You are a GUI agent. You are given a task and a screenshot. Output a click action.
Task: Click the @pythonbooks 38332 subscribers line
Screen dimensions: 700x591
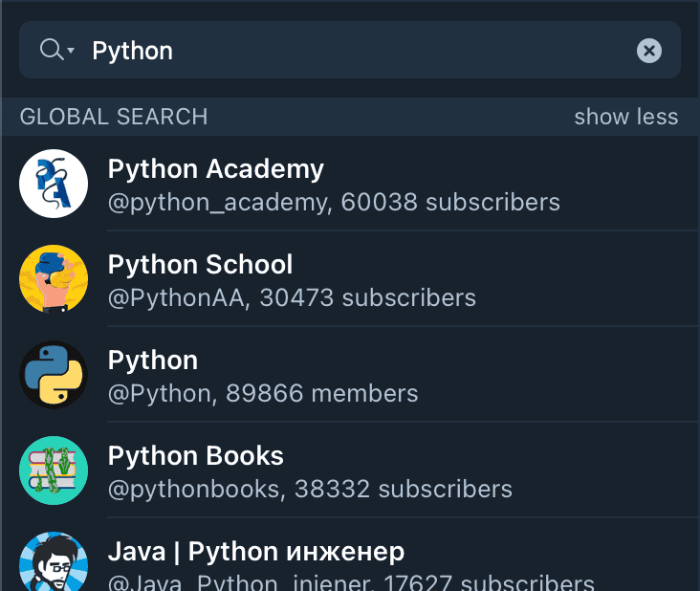[310, 490]
